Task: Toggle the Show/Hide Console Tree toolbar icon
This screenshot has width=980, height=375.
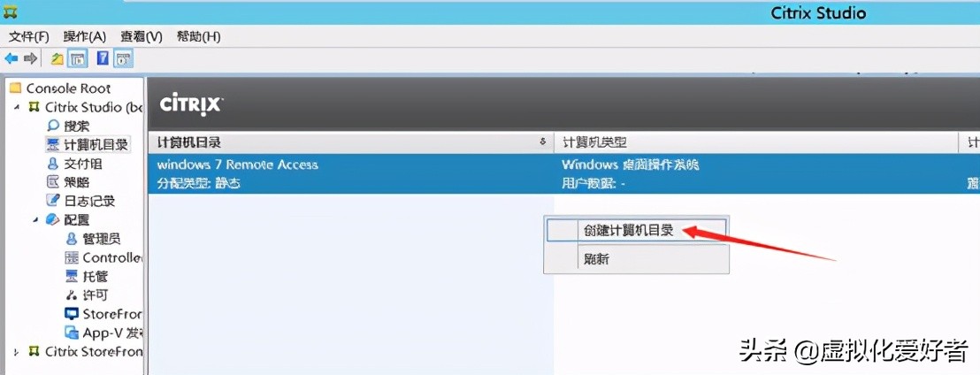Action: [78, 59]
